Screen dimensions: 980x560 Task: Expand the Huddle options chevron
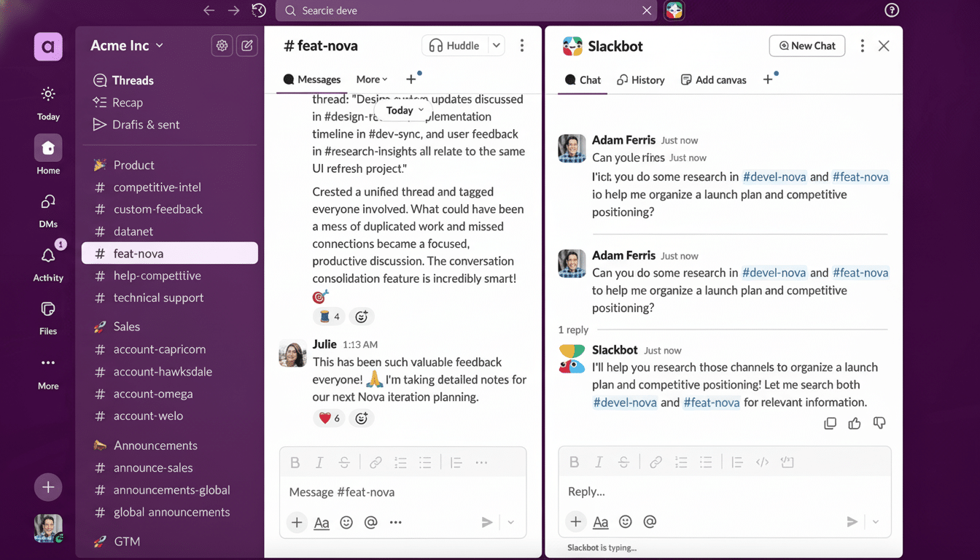495,45
